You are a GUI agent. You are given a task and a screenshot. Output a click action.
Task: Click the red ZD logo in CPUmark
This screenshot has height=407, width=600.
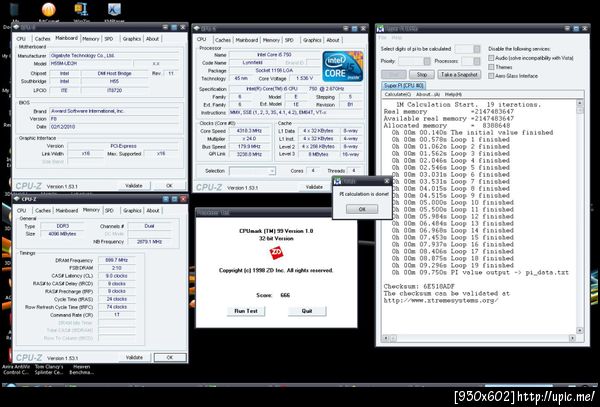276,252
